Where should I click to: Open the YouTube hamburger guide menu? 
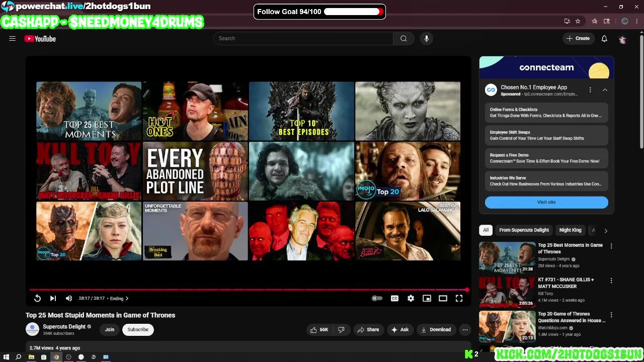[x=12, y=39]
